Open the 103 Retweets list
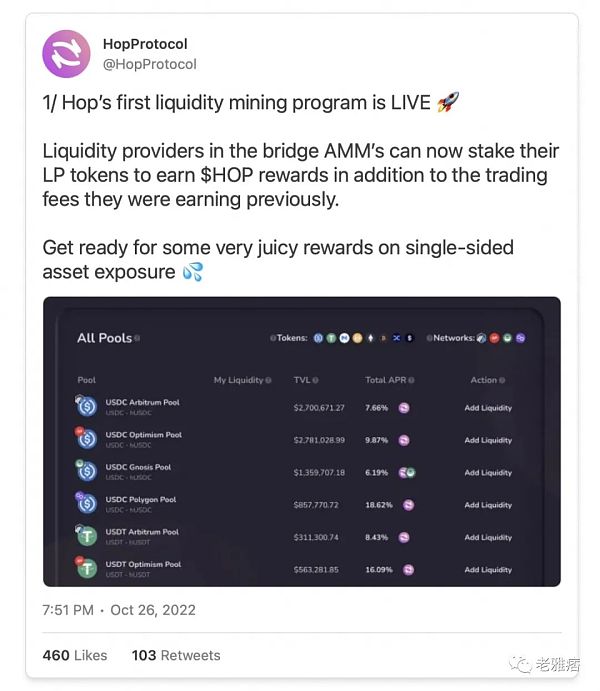The height and width of the screenshot is (691, 600). click(x=176, y=655)
